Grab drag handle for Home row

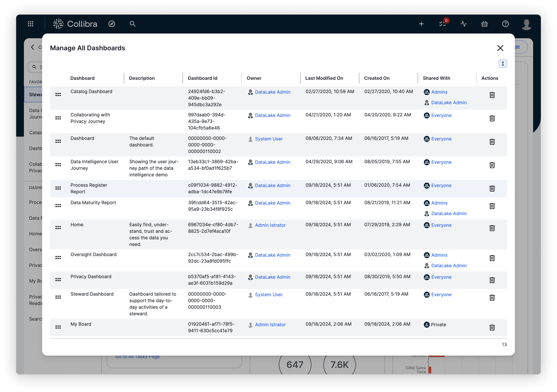(x=58, y=228)
